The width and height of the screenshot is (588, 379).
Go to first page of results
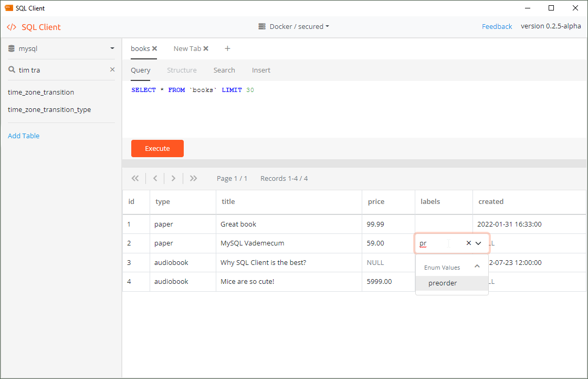pyautogui.click(x=135, y=178)
